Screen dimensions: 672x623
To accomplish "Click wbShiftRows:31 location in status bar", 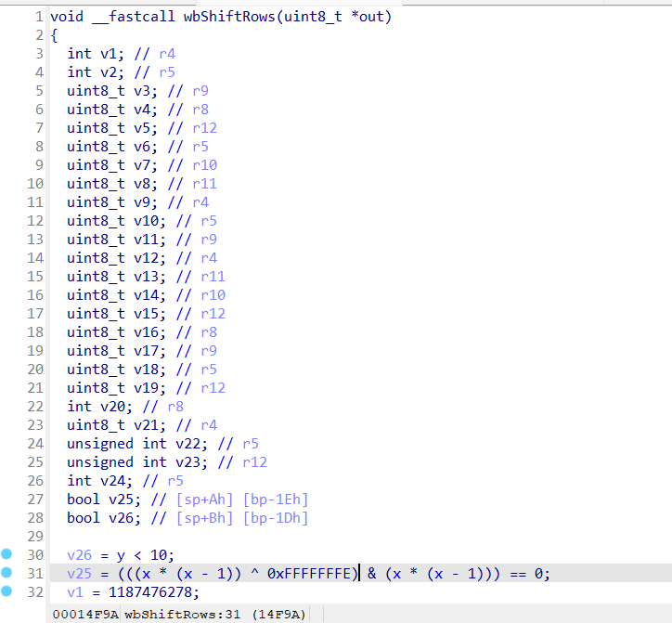I will [x=182, y=615].
